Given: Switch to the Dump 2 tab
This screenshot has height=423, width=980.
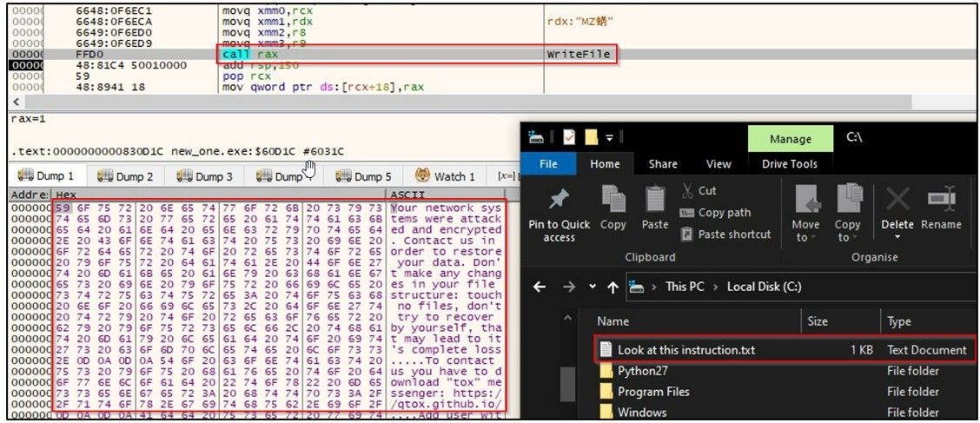Looking at the screenshot, I should (125, 176).
